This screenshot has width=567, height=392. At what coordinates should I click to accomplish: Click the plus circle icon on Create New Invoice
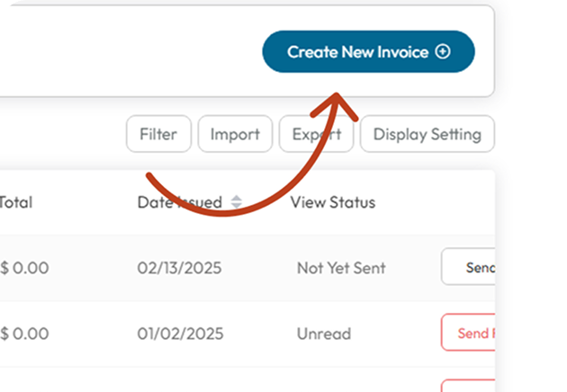click(x=443, y=52)
